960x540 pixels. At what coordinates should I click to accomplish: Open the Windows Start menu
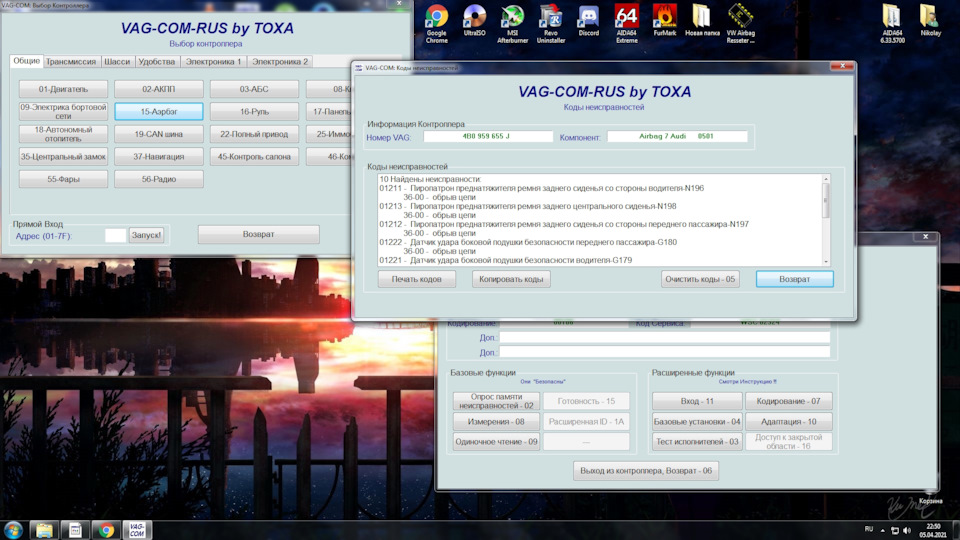click(x=13, y=529)
